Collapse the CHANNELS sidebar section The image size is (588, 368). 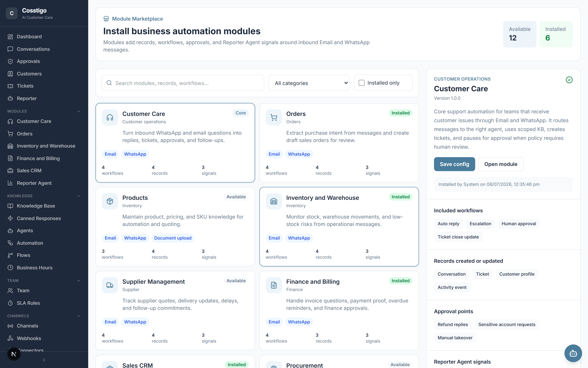point(78,316)
